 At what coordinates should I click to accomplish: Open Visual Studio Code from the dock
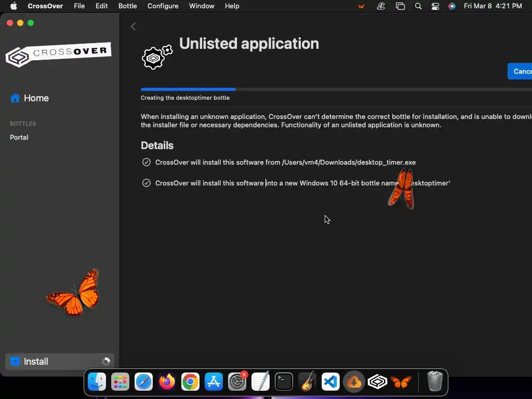click(x=331, y=382)
